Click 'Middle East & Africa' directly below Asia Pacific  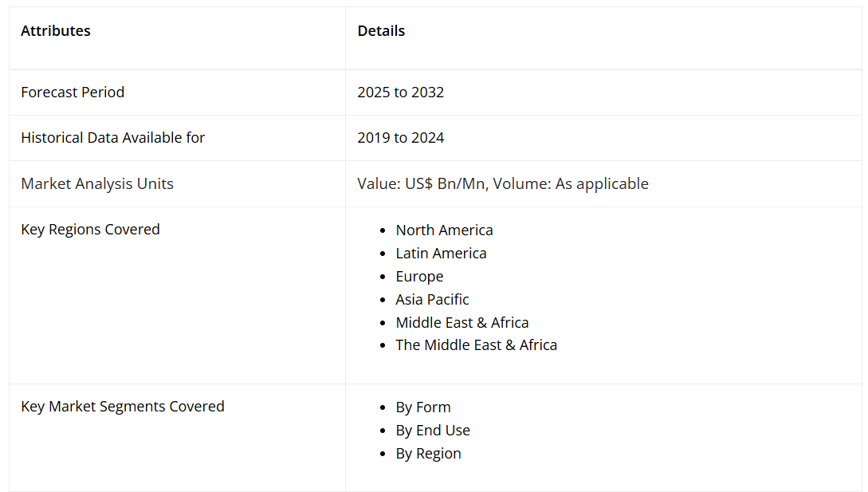click(461, 323)
